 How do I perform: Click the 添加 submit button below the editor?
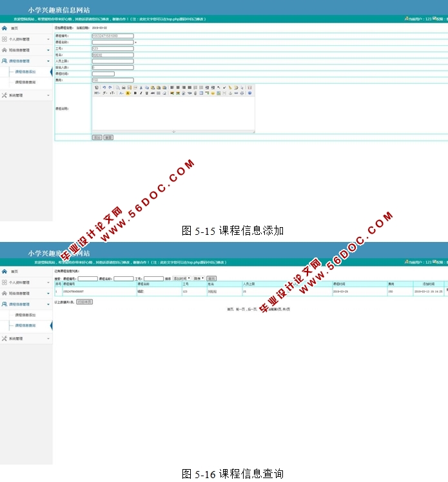[97, 137]
